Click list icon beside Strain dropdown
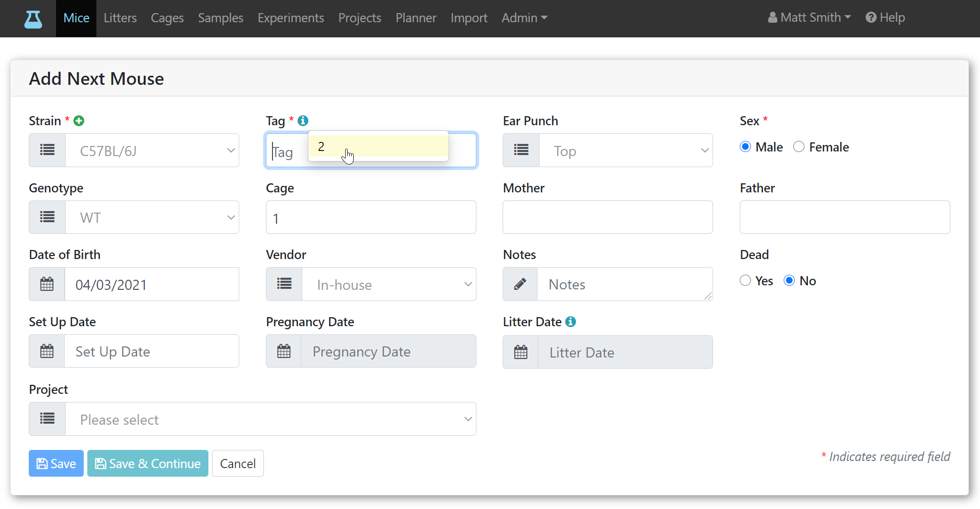Image resolution: width=980 pixels, height=509 pixels. click(47, 150)
